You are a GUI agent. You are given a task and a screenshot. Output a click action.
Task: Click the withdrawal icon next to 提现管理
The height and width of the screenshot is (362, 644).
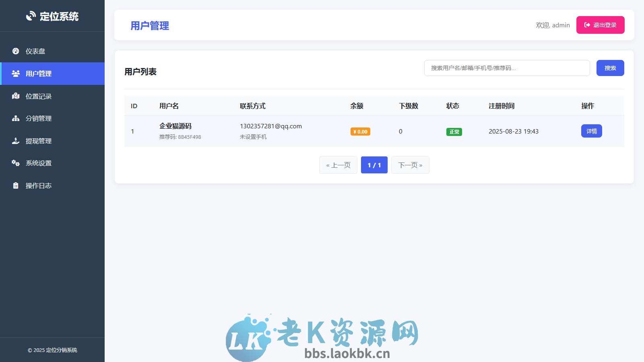15,141
